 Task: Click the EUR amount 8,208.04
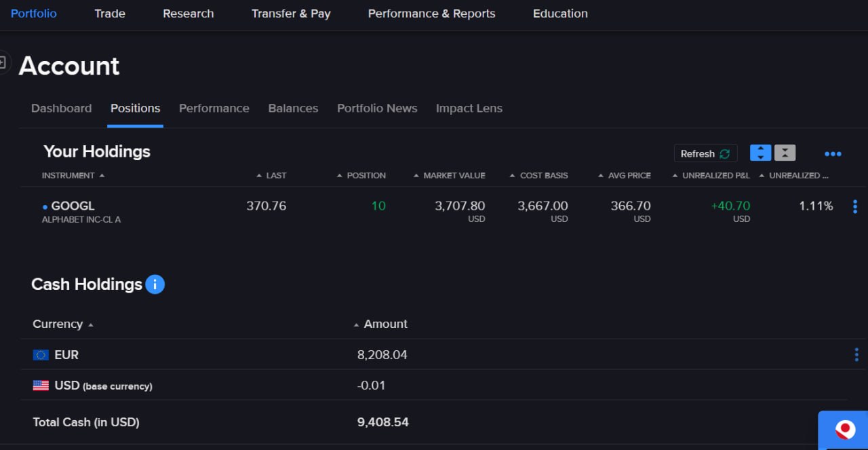pos(382,355)
